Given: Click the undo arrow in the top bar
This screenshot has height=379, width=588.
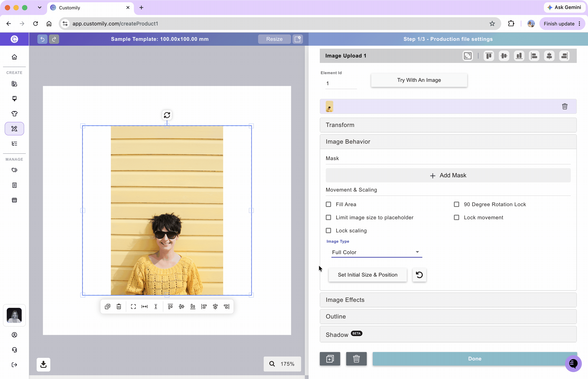Looking at the screenshot, I should pyautogui.click(x=42, y=39).
